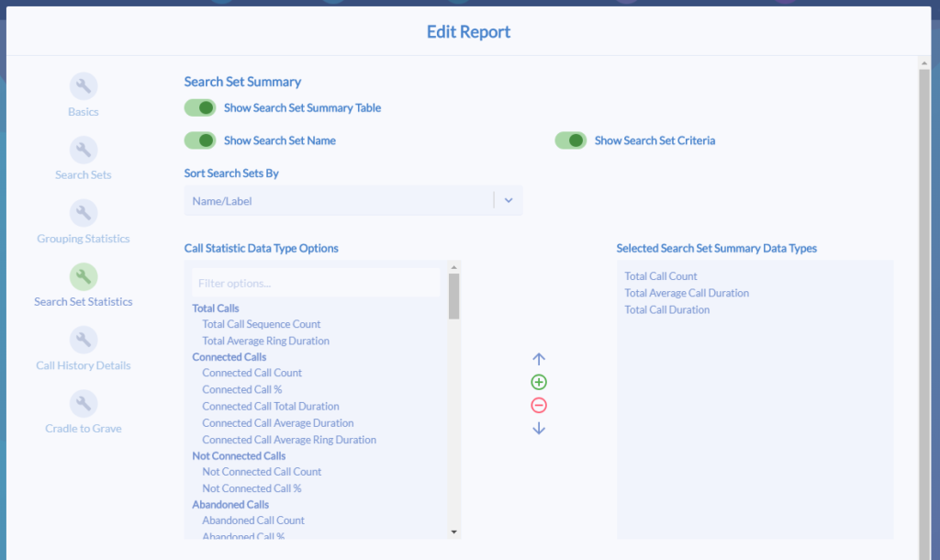The width and height of the screenshot is (940, 560).
Task: Toggle Show Search Set Criteria switch
Action: tap(570, 140)
